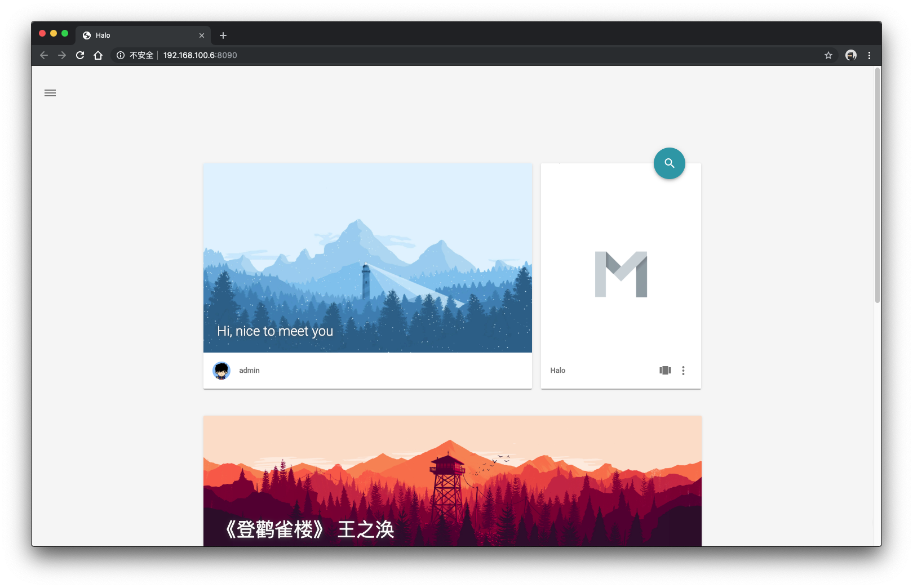Close the Halo browser tab
913x588 pixels.
(202, 35)
